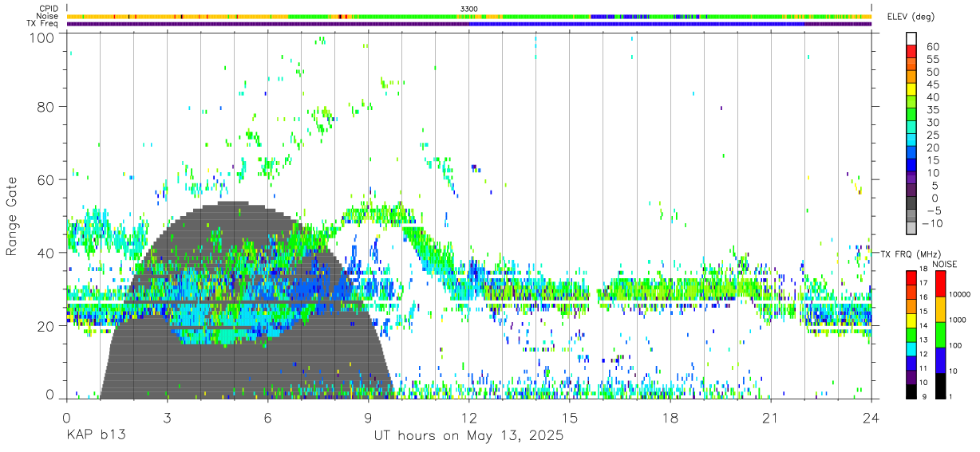Click the '21' UT hour tick label
Screen dimensions: 980x452
coord(771,419)
